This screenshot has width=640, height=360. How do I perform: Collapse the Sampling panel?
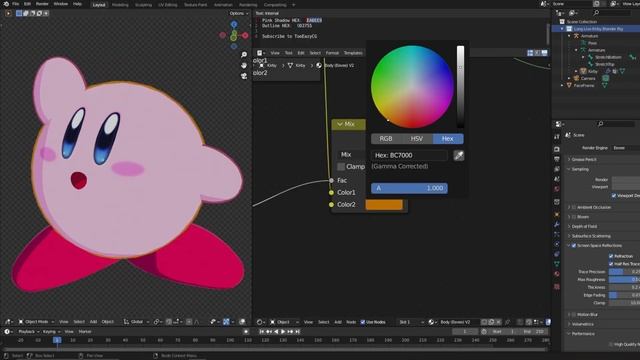point(569,169)
